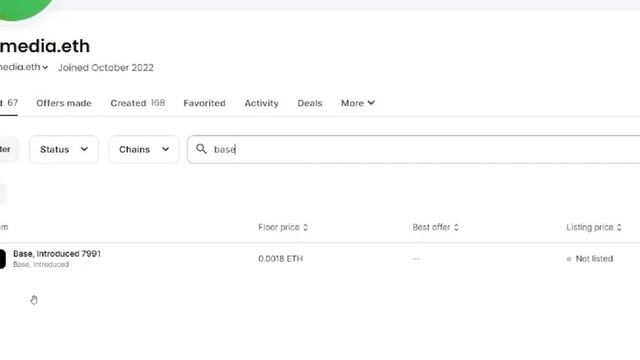Screen dimensions: 640x360
Task: Switch to the Created tab
Action: coord(138,103)
